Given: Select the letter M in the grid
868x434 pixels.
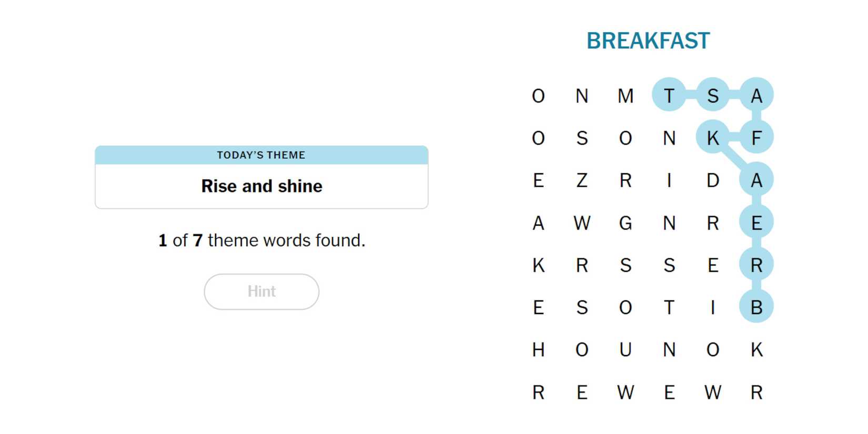Looking at the screenshot, I should [x=625, y=96].
